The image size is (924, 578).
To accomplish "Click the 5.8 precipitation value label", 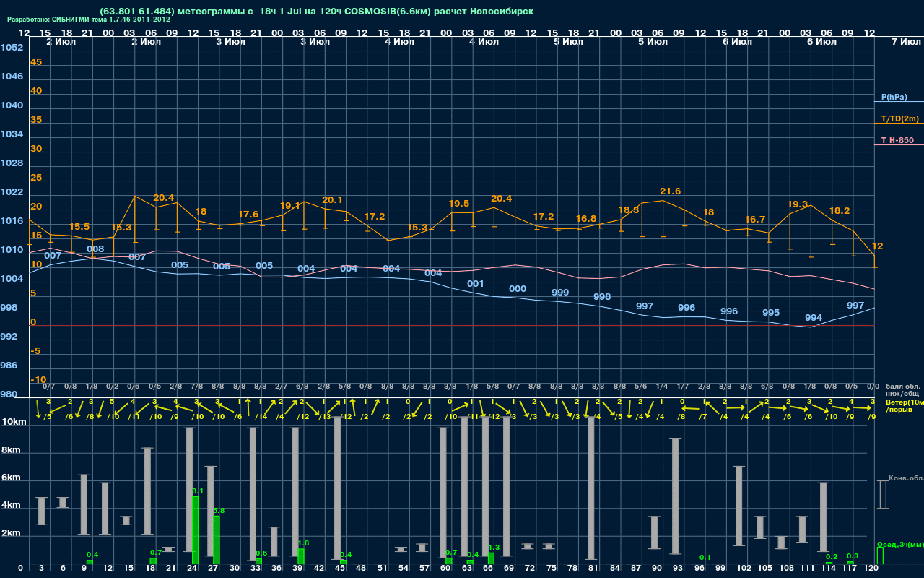I will (x=219, y=511).
